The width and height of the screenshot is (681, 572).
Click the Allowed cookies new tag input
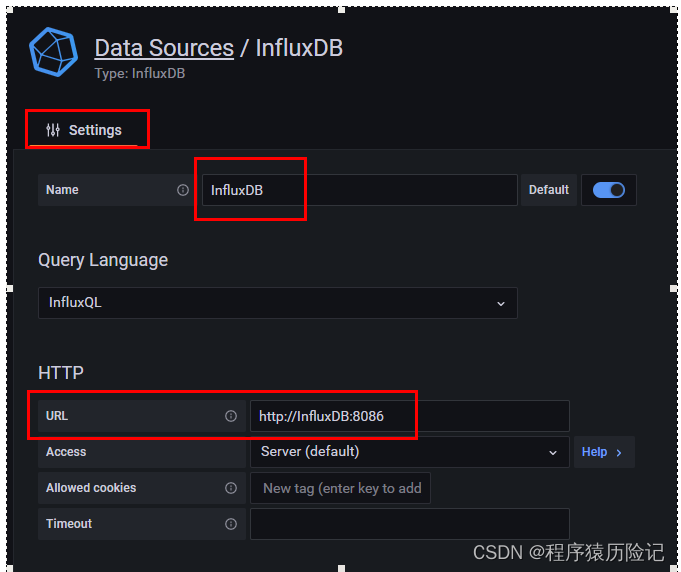tap(340, 488)
